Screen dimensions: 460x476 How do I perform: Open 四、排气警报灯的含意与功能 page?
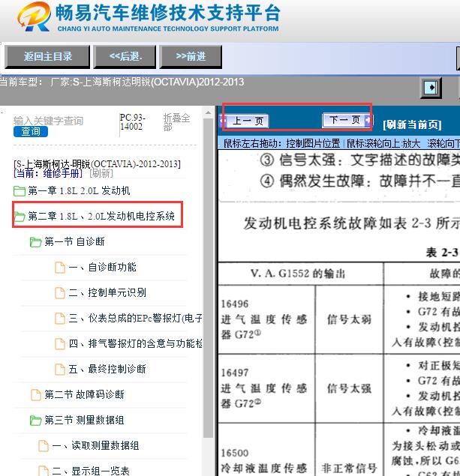tap(136, 343)
